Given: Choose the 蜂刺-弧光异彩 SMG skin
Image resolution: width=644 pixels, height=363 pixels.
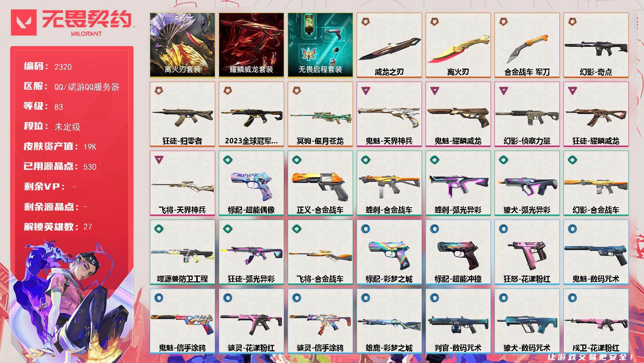Looking at the screenshot, I should tap(458, 183).
